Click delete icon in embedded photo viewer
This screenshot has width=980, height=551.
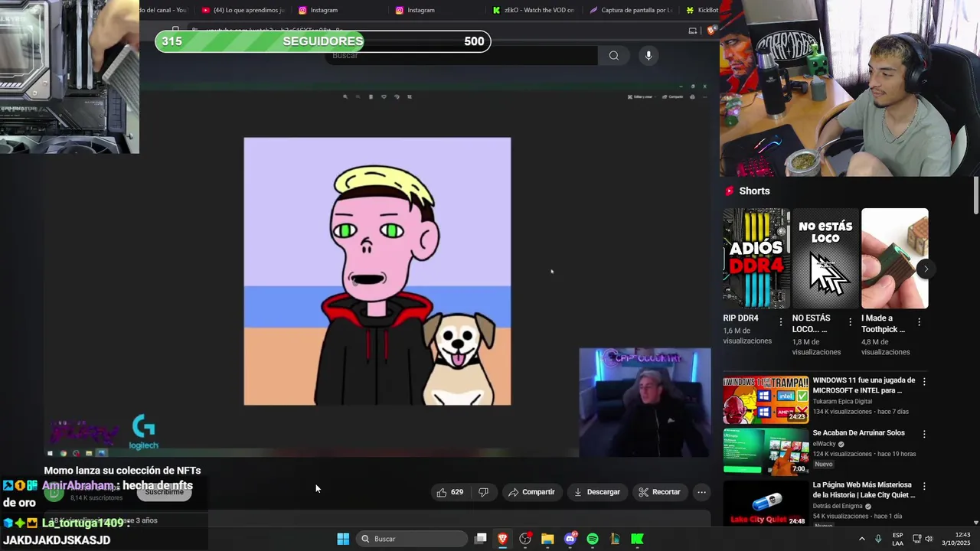pyautogui.click(x=371, y=96)
